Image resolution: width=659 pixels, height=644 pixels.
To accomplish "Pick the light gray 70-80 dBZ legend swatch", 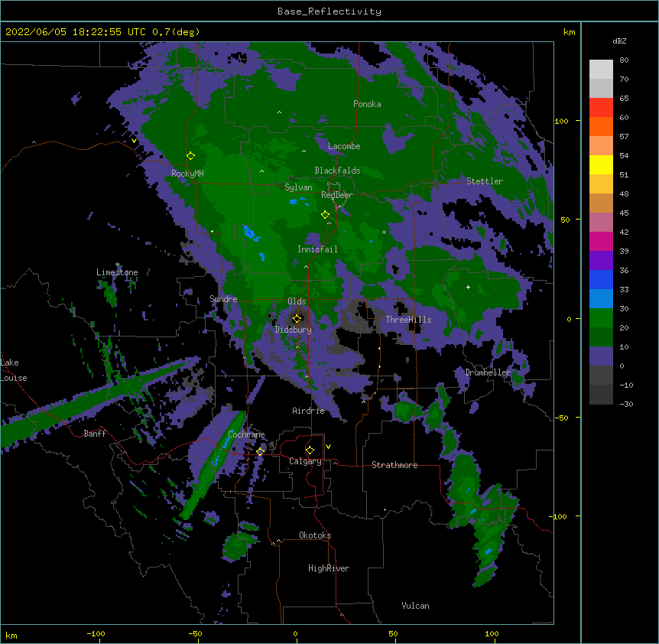I will [x=601, y=70].
